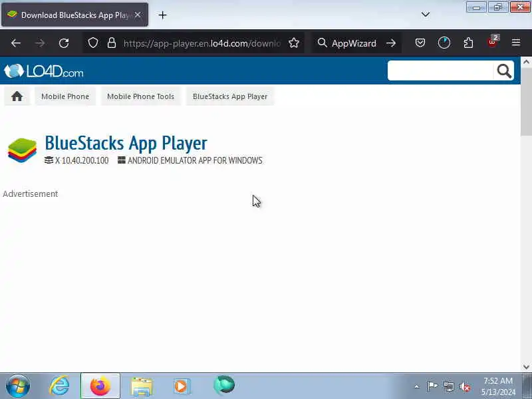Screen dimensions: 532x399
Task: Click the BlueStacks app logo
Action: coord(22,150)
